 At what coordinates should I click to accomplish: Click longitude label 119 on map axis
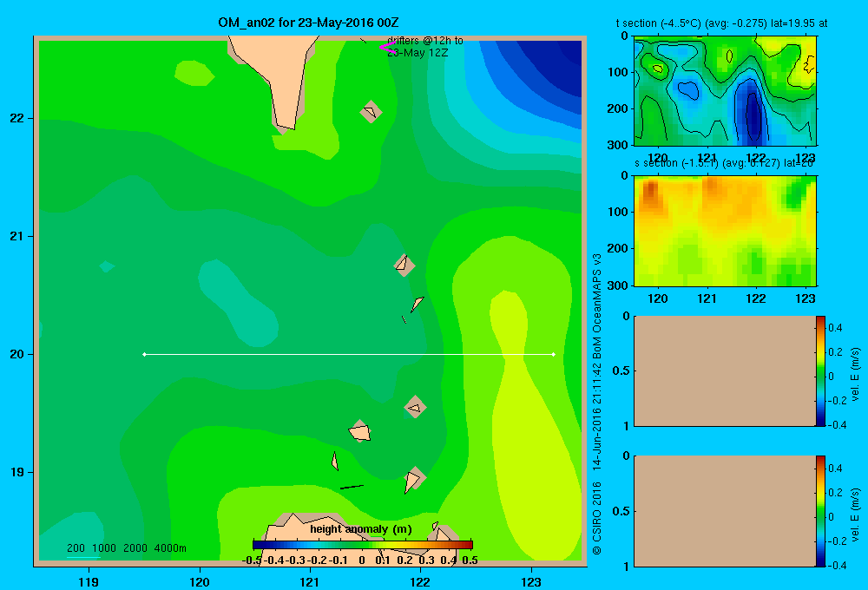[x=89, y=581]
